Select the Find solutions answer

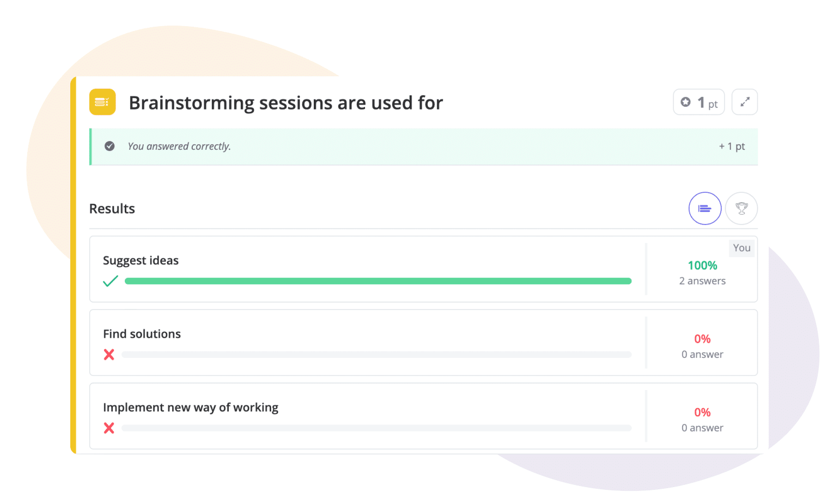(x=142, y=334)
